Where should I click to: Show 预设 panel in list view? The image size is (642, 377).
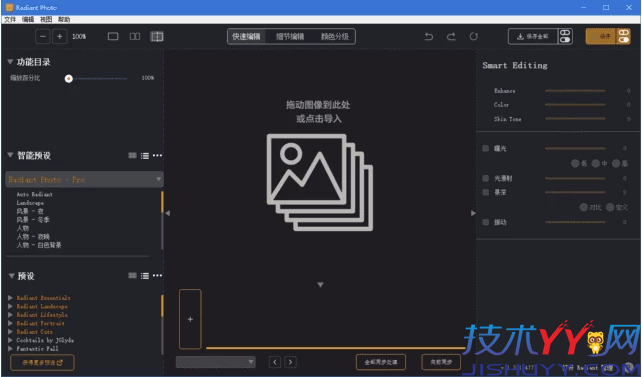(145, 275)
